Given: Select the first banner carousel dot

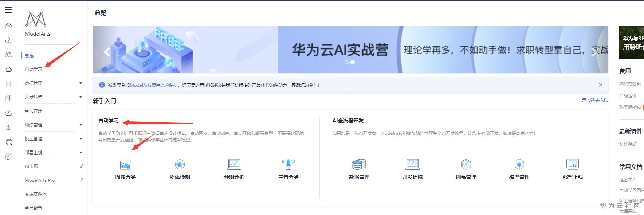Looking at the screenshot, I should (x=347, y=62).
